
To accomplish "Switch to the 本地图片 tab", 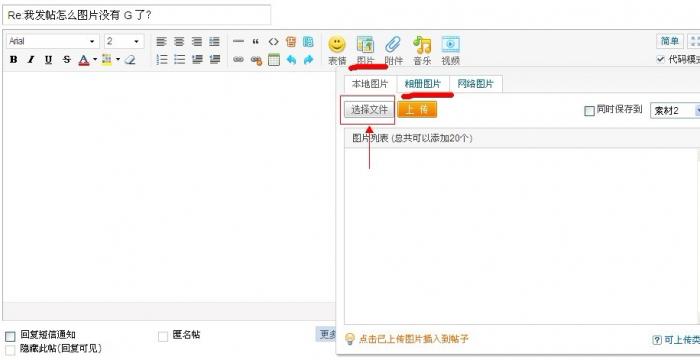I will (370, 84).
